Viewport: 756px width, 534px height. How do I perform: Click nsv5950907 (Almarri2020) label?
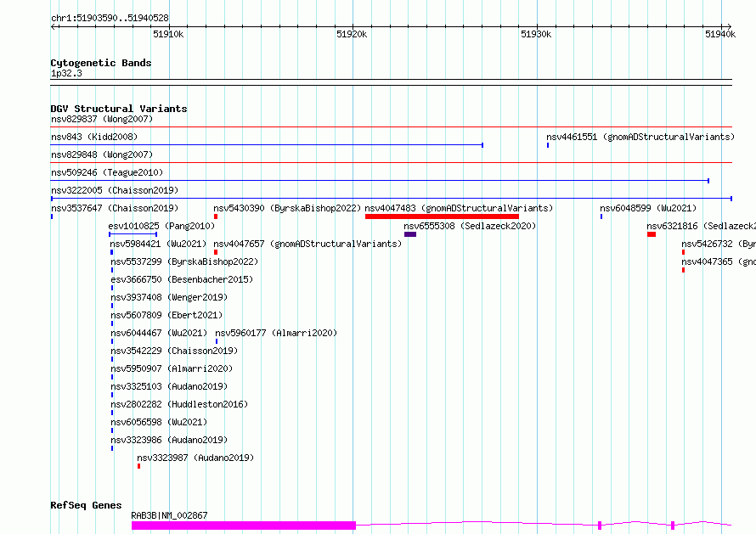(172, 368)
